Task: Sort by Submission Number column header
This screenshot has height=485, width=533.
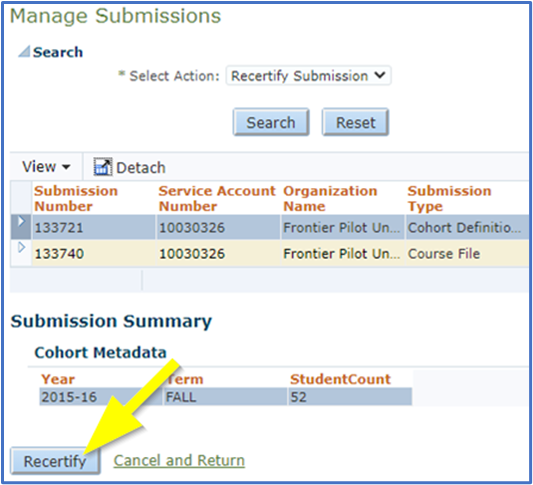Action: 76,198
